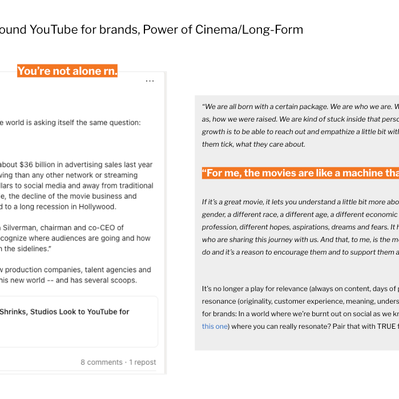Open the 'Studios Look to YouTube' article preview card
Image resolution: width=399 pixels, height=399 pixels.
(79, 322)
